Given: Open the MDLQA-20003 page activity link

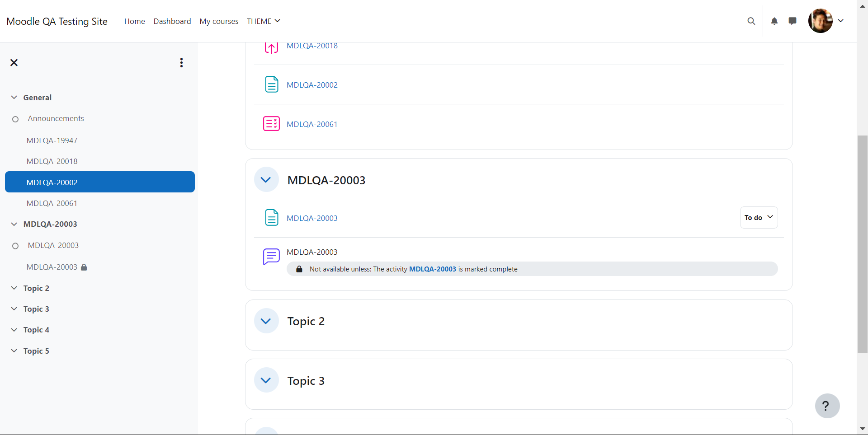Looking at the screenshot, I should (312, 218).
